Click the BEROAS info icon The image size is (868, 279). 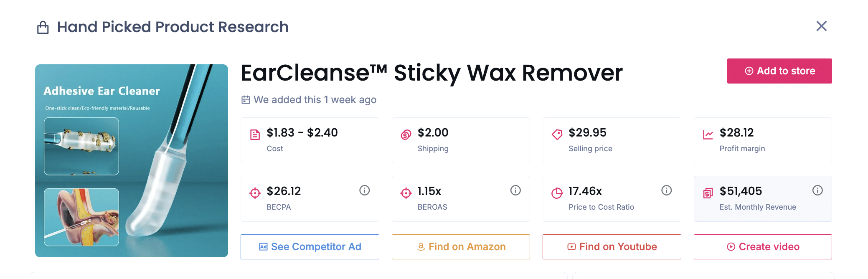515,190
